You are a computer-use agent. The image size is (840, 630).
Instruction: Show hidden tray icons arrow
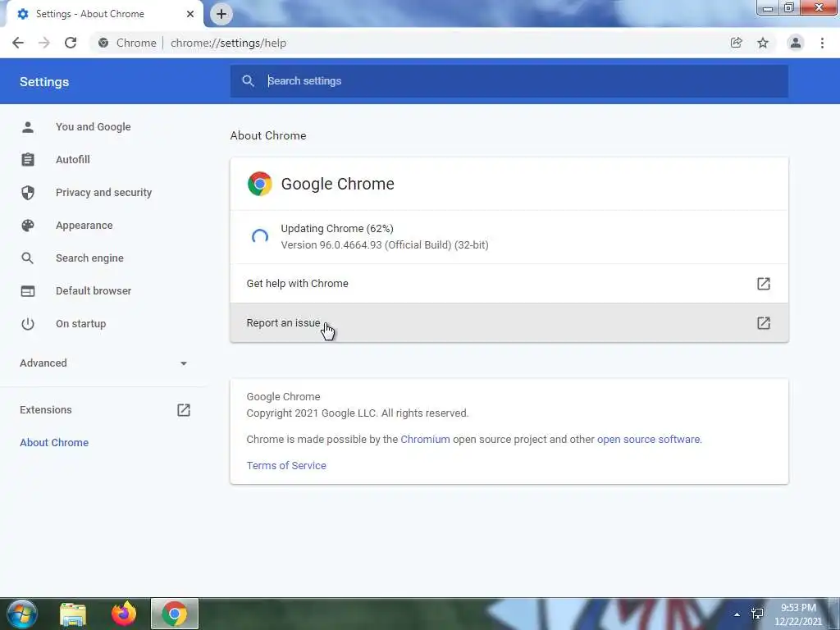click(x=737, y=614)
